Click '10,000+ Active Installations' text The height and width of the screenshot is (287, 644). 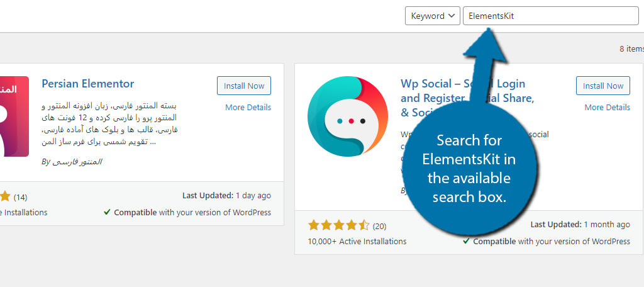pyautogui.click(x=357, y=241)
